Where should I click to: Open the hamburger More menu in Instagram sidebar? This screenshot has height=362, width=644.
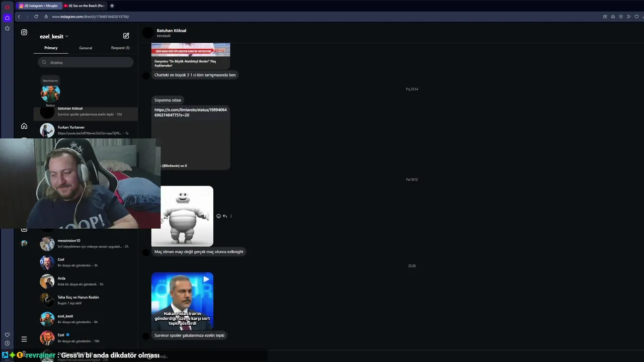(24, 339)
